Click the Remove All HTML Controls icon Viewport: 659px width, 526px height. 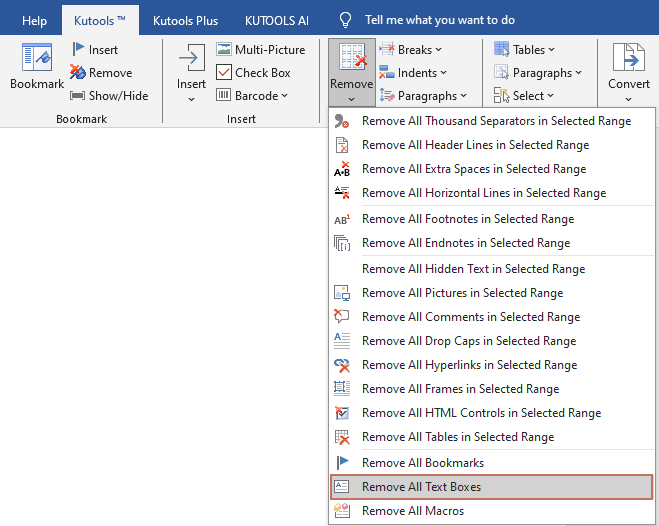coord(342,413)
